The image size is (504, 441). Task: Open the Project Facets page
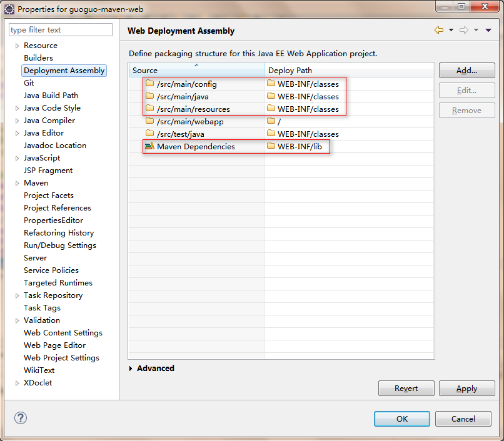tap(49, 196)
